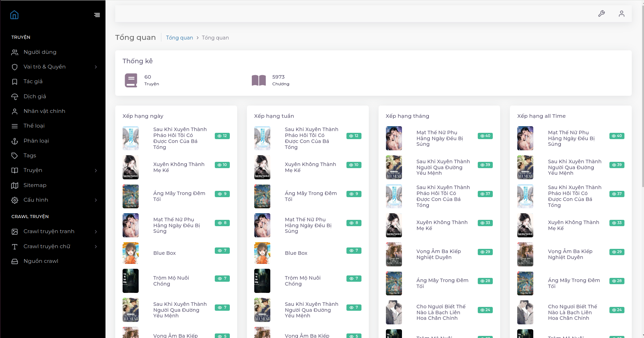The width and height of the screenshot is (644, 338).
Task: Click the Xếp hạng all Time heading
Action: tap(541, 116)
